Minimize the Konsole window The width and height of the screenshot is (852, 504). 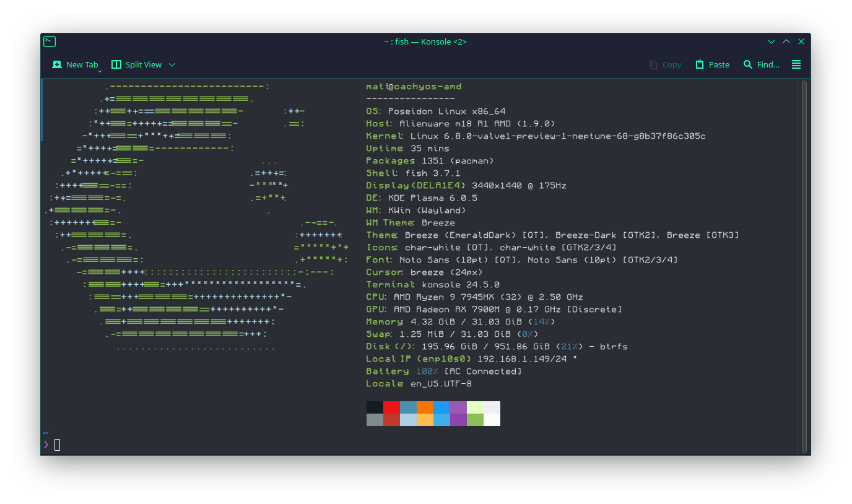pyautogui.click(x=772, y=41)
